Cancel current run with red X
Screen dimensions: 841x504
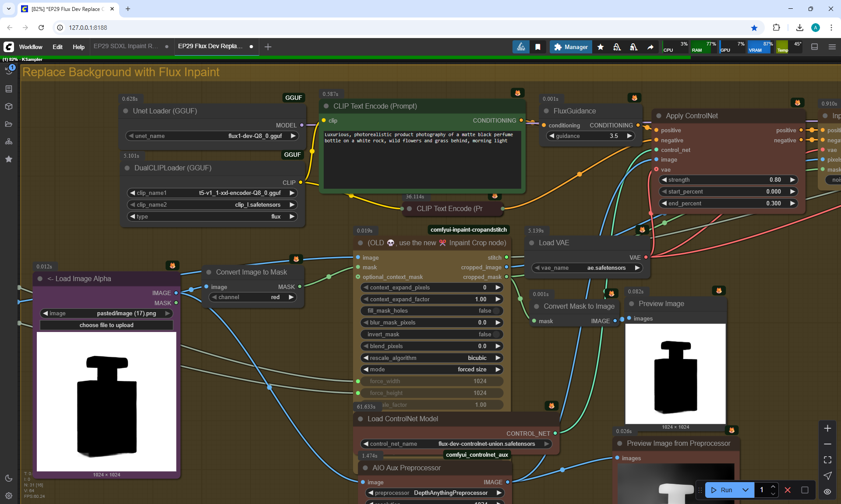[x=788, y=490]
